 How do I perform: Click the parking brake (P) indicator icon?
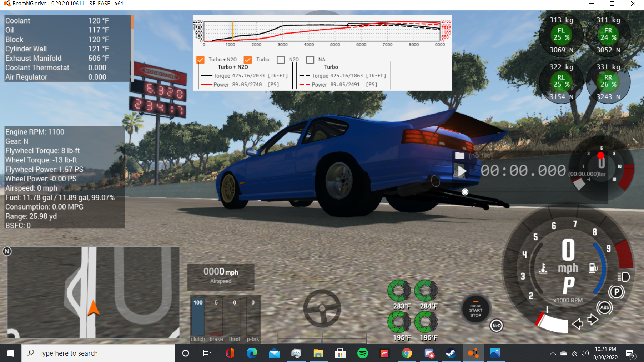pyautogui.click(x=617, y=292)
